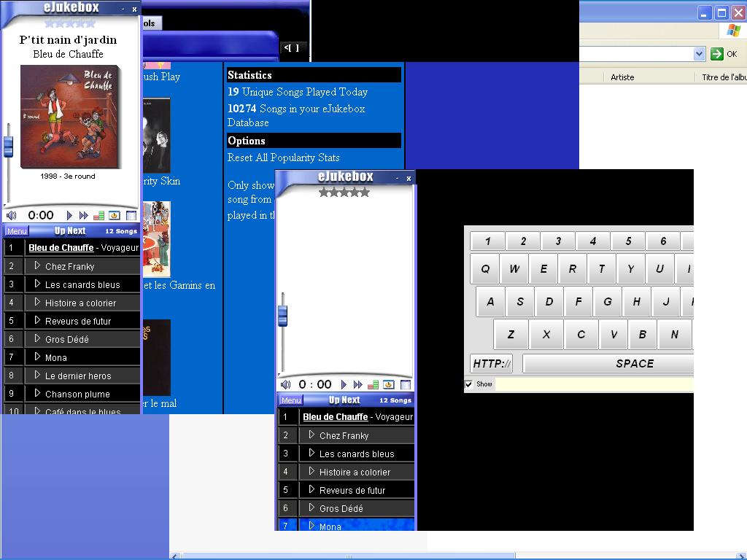This screenshot has height=560, width=747.
Task: Click crown window icon in blank eJukebox
Action: tap(389, 385)
